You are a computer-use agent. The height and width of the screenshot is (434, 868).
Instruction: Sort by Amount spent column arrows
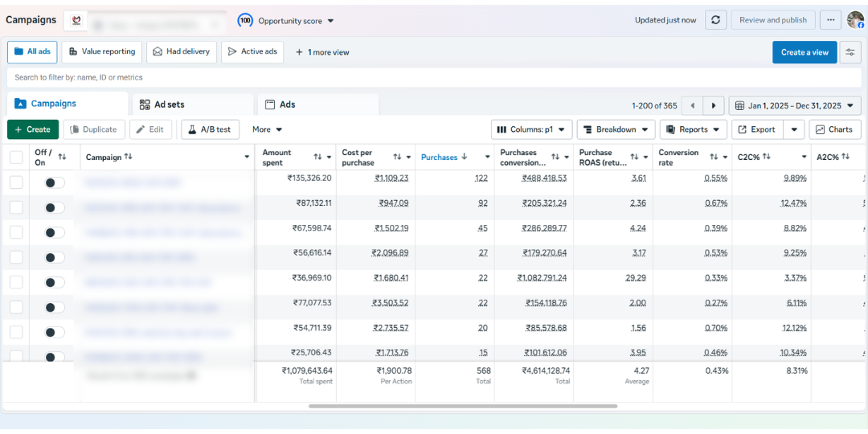coord(317,157)
